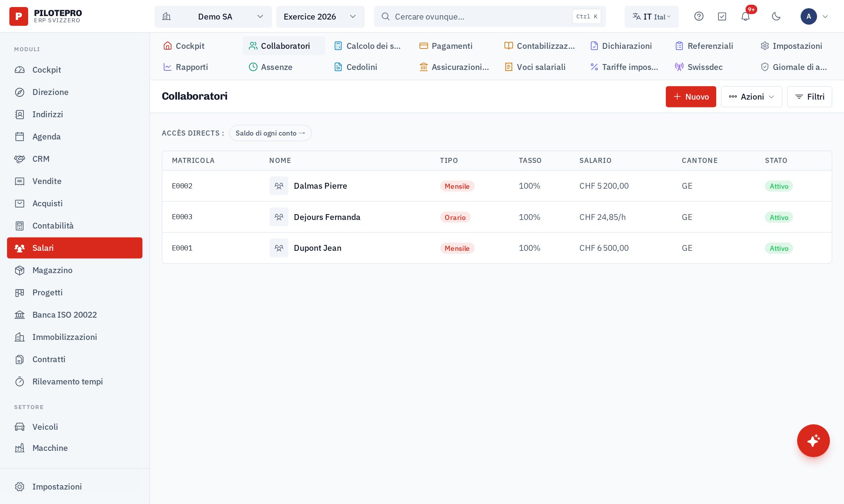The image size is (844, 504).
Task: Click the Contratti document icon
Action: pyautogui.click(x=20, y=359)
